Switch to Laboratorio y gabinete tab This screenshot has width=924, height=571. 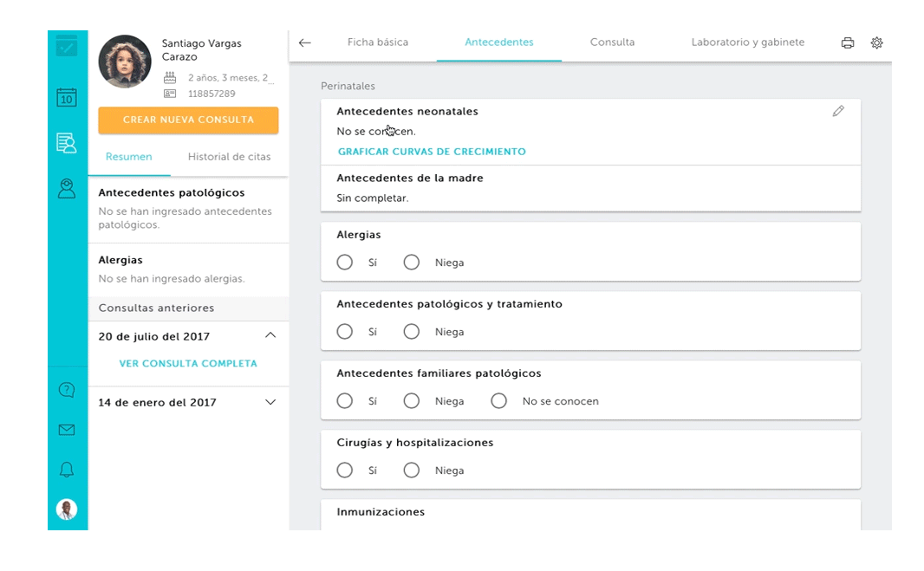748,42
